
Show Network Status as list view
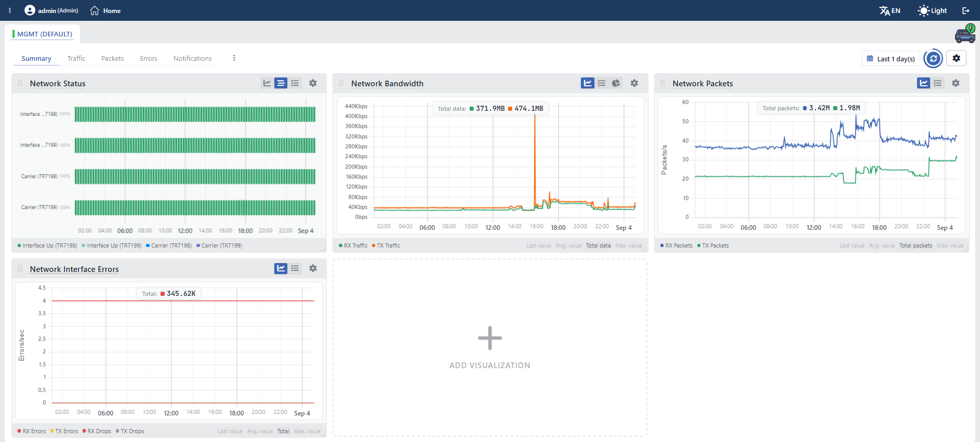[295, 83]
